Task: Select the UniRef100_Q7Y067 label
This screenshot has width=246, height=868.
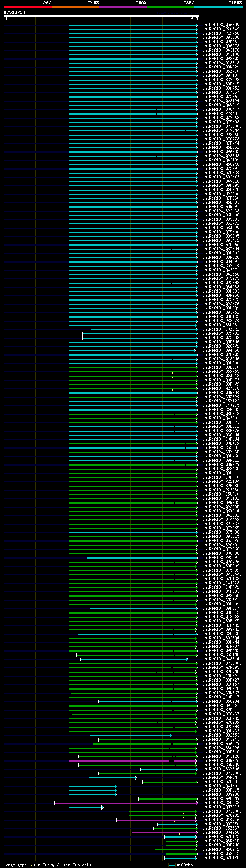Action: [x=221, y=92]
